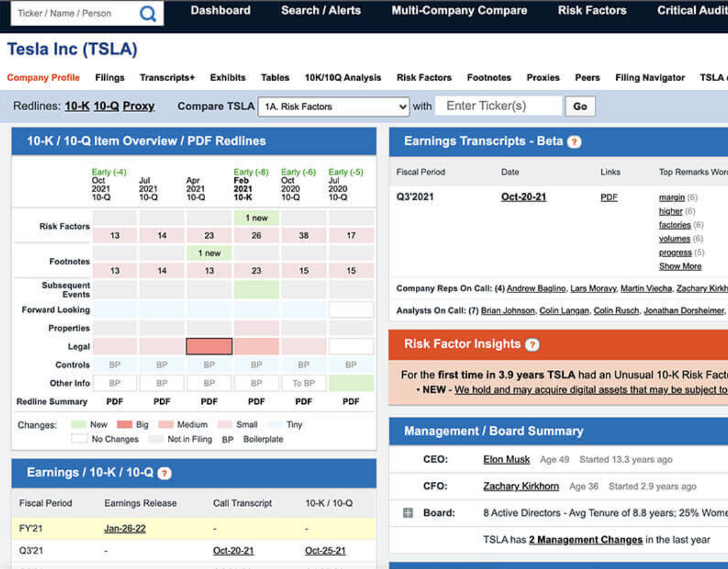The height and width of the screenshot is (569, 728).
Task: Open the digital assets NEW risk factor link
Action: tap(590, 390)
